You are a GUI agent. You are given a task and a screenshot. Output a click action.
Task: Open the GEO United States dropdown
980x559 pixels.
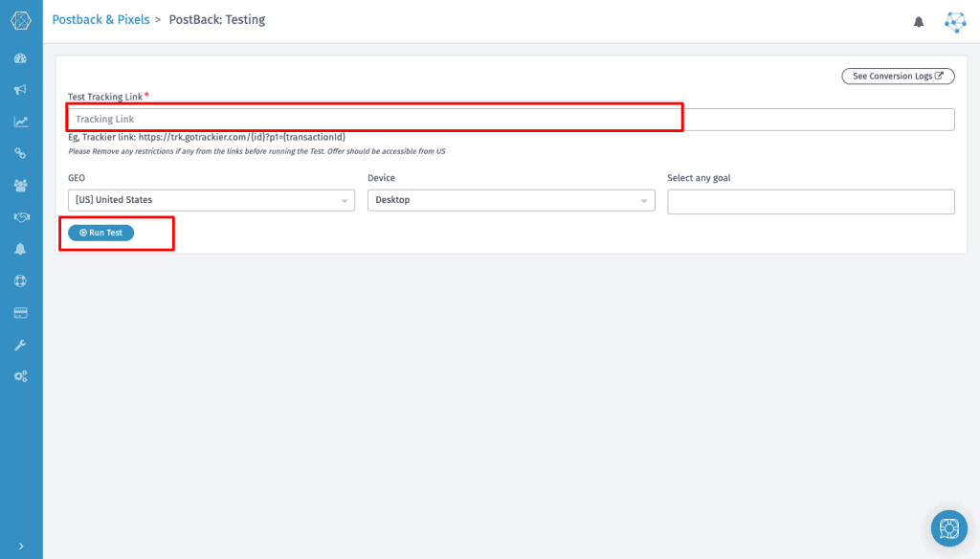pos(211,200)
